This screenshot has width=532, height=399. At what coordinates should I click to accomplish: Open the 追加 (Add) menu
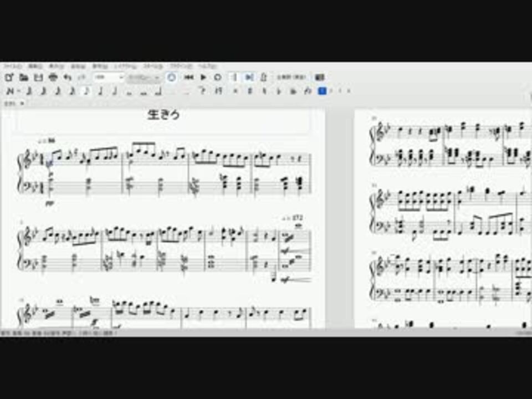coord(78,66)
